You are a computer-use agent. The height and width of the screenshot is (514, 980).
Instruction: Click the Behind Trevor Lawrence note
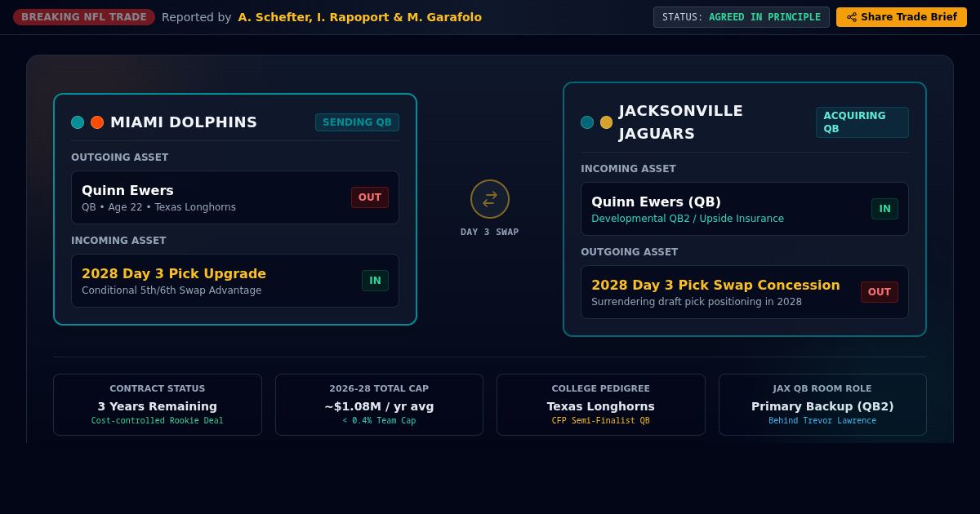(x=822, y=421)
